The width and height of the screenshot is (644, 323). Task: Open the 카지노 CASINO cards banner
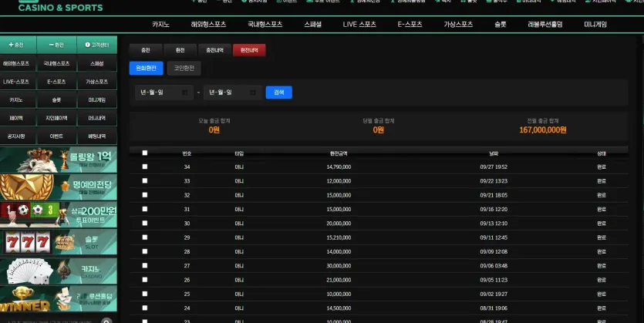[x=59, y=271]
